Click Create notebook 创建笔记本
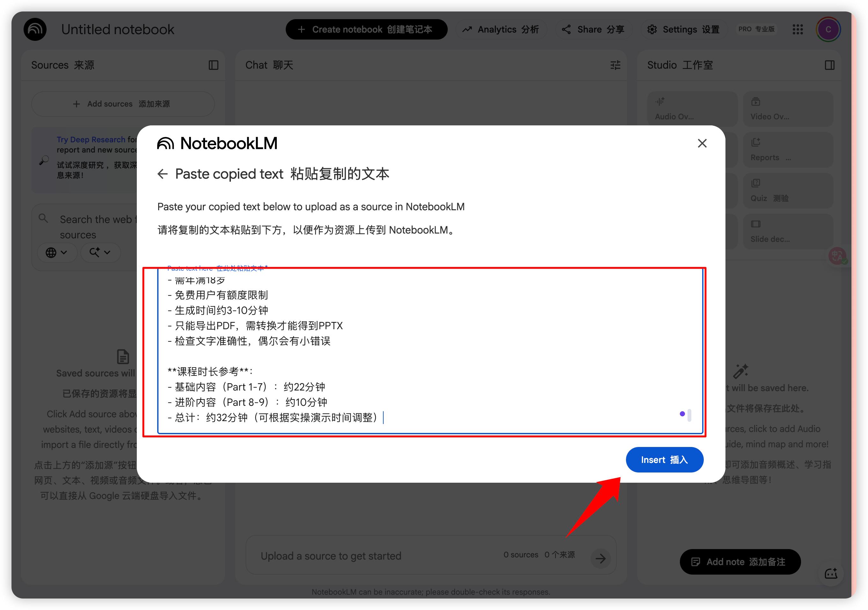 [x=366, y=29]
